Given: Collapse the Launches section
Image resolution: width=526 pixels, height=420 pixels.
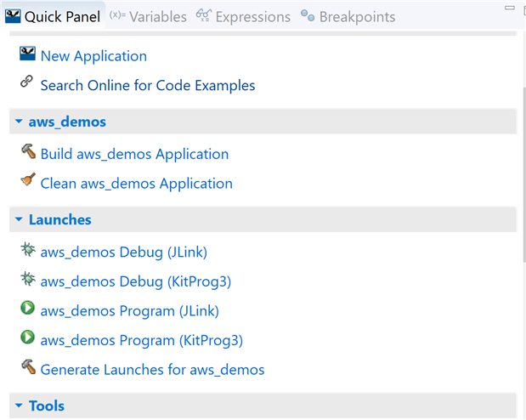Looking at the screenshot, I should 19,219.
